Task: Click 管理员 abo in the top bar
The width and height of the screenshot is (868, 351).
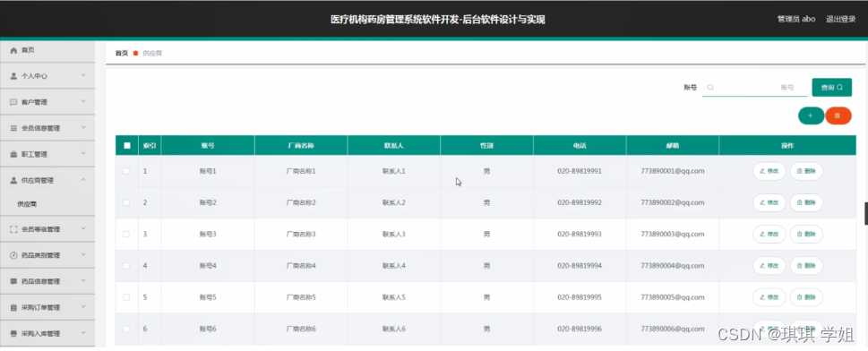Action: pyautogui.click(x=796, y=19)
